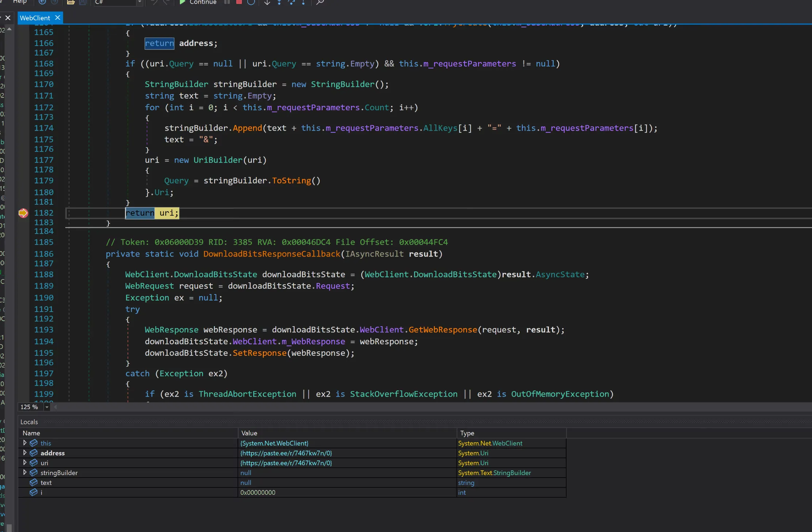
Task: Click the Name column header in Locals
Action: pos(128,433)
